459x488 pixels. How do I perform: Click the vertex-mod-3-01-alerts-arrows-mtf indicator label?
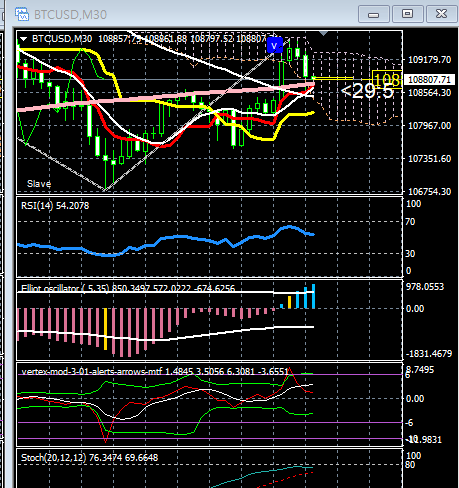pyautogui.click(x=155, y=371)
